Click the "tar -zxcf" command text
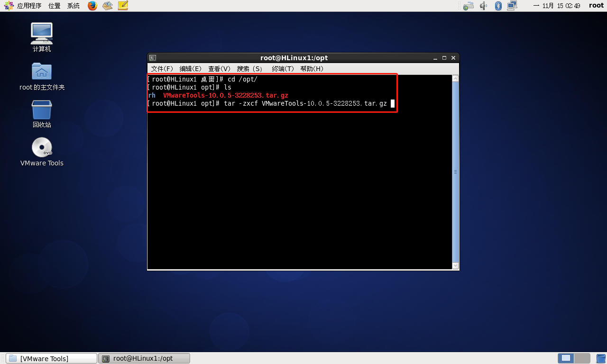This screenshot has height=364, width=607. (x=241, y=103)
